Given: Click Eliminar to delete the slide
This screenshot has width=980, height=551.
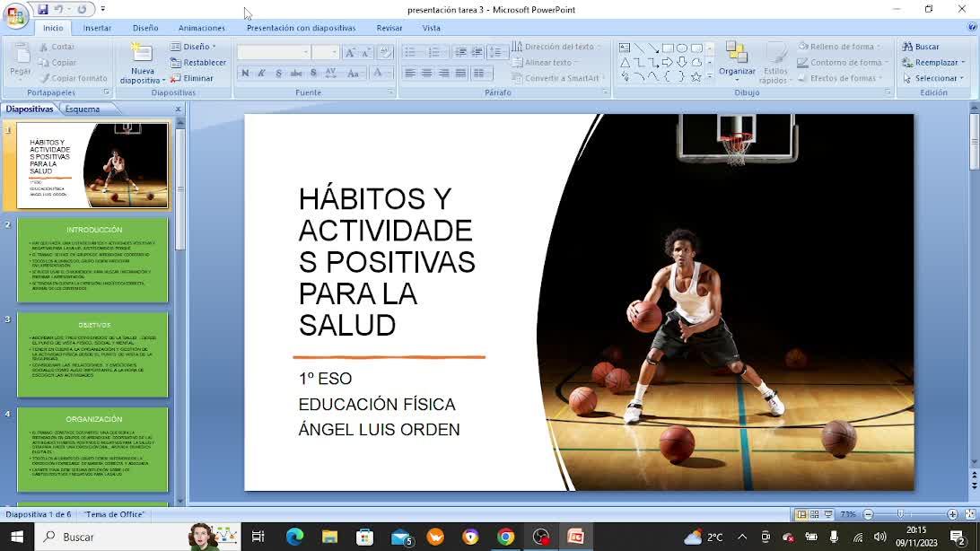Looking at the screenshot, I should pyautogui.click(x=192, y=78).
